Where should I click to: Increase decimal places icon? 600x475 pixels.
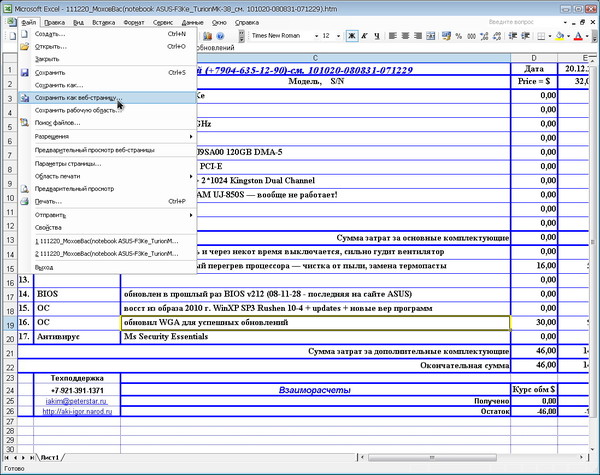click(x=484, y=36)
